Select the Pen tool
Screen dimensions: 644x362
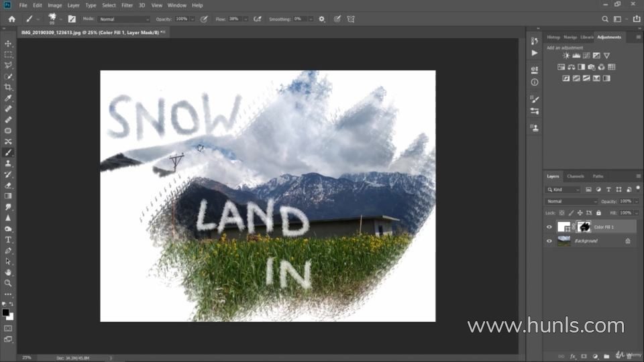(x=8, y=250)
